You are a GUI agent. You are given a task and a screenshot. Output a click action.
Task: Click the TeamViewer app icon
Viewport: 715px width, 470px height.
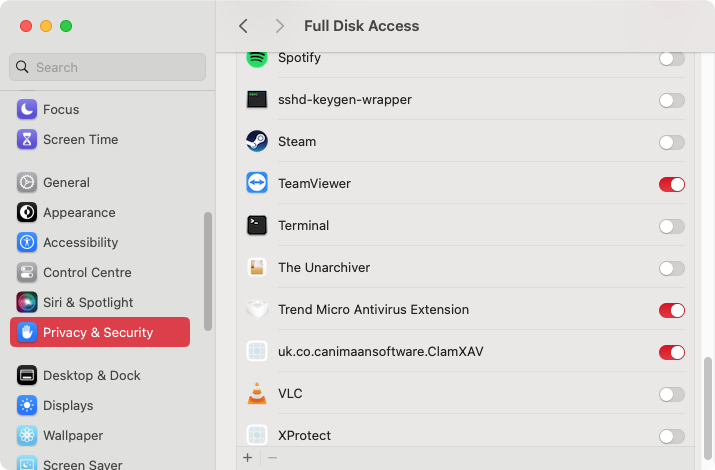pos(257,183)
